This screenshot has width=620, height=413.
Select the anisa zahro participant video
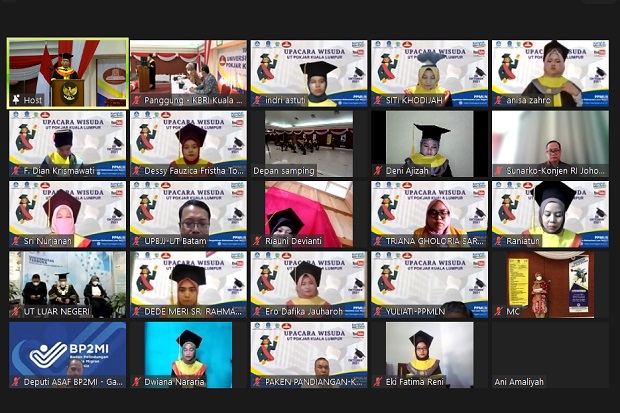point(550,73)
